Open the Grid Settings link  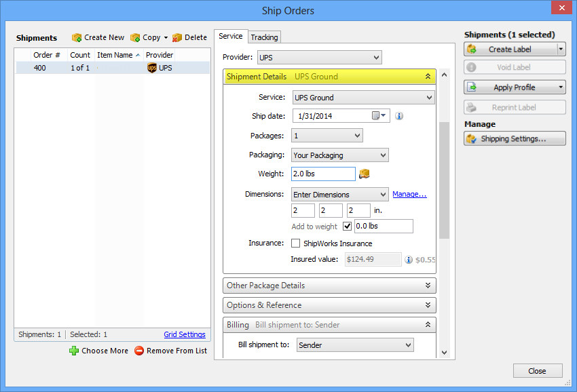185,334
